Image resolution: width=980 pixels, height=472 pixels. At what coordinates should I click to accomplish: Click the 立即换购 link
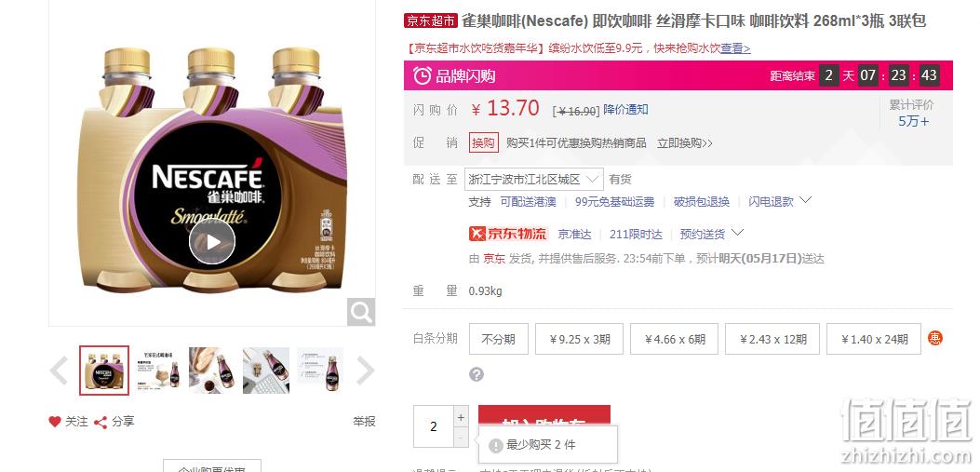click(684, 143)
